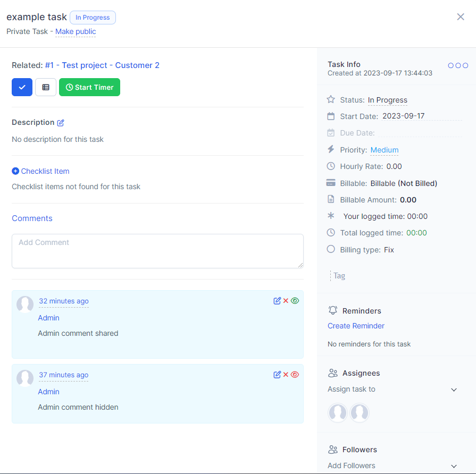Select the blue checkmark mark-complete icon
This screenshot has width=476, height=474.
(x=21, y=87)
